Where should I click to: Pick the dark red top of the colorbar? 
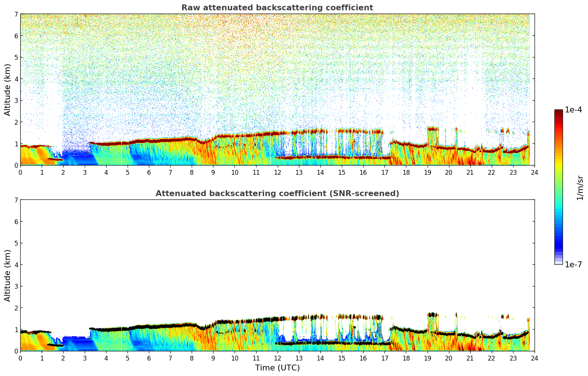[x=559, y=112]
